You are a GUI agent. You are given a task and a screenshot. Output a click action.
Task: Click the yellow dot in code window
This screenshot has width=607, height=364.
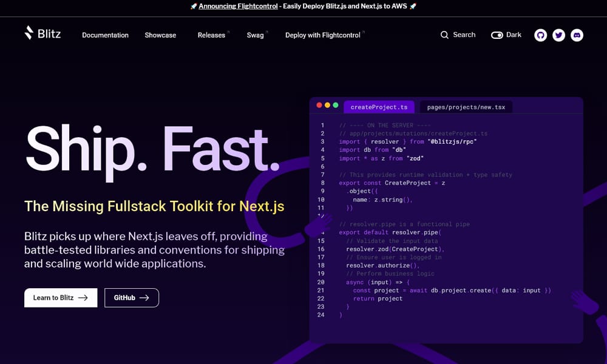point(328,105)
